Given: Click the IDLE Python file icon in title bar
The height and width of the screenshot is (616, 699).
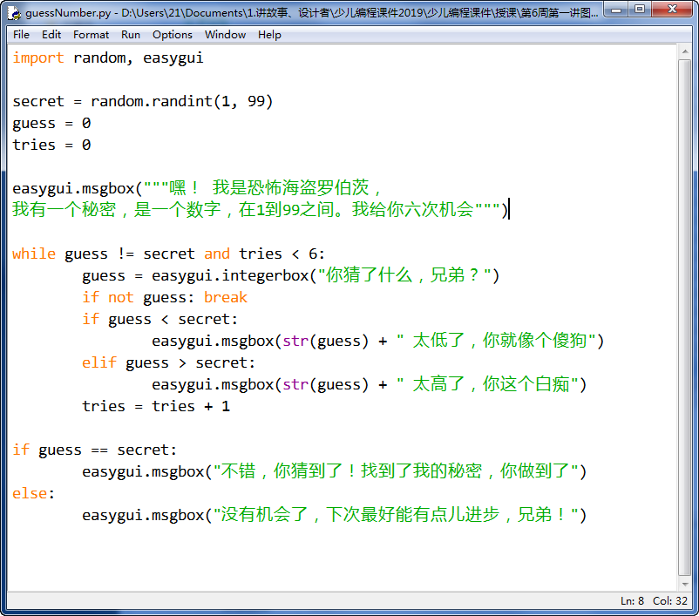Looking at the screenshot, I should point(14,13).
